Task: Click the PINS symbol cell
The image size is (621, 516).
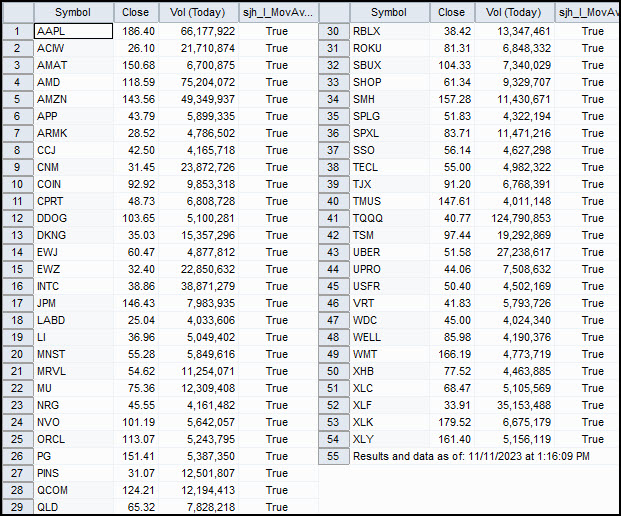Action: tap(74, 473)
